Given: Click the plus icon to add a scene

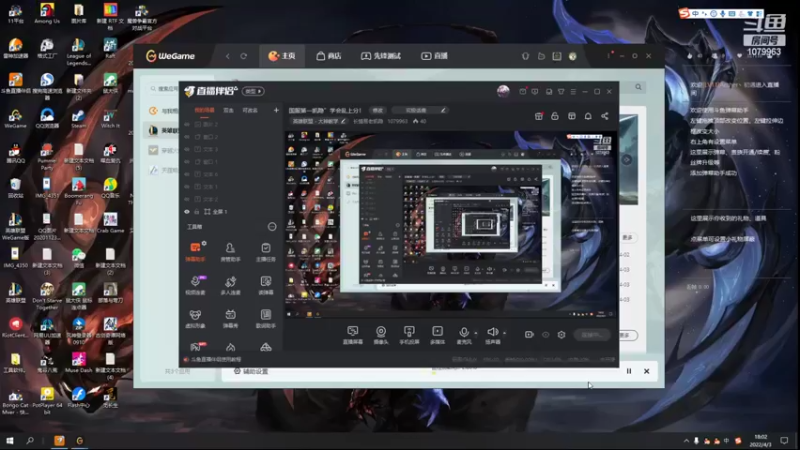Looking at the screenshot, I should (x=276, y=110).
